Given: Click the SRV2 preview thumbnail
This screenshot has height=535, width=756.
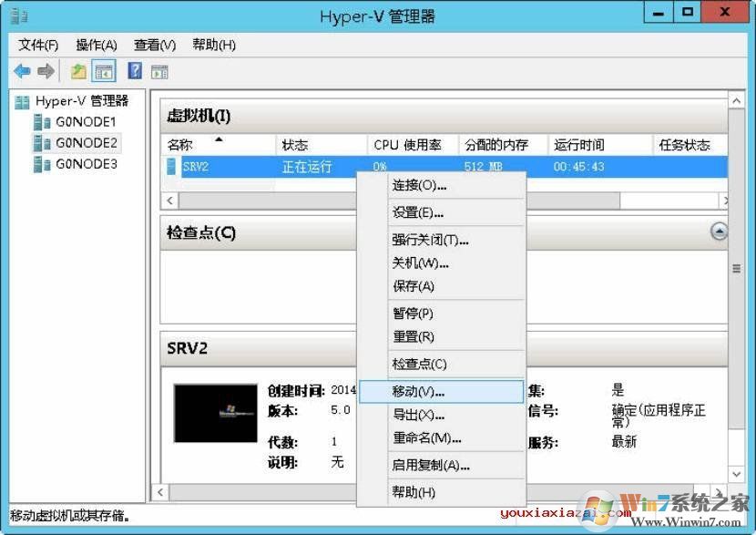Looking at the screenshot, I should pyautogui.click(x=215, y=413).
